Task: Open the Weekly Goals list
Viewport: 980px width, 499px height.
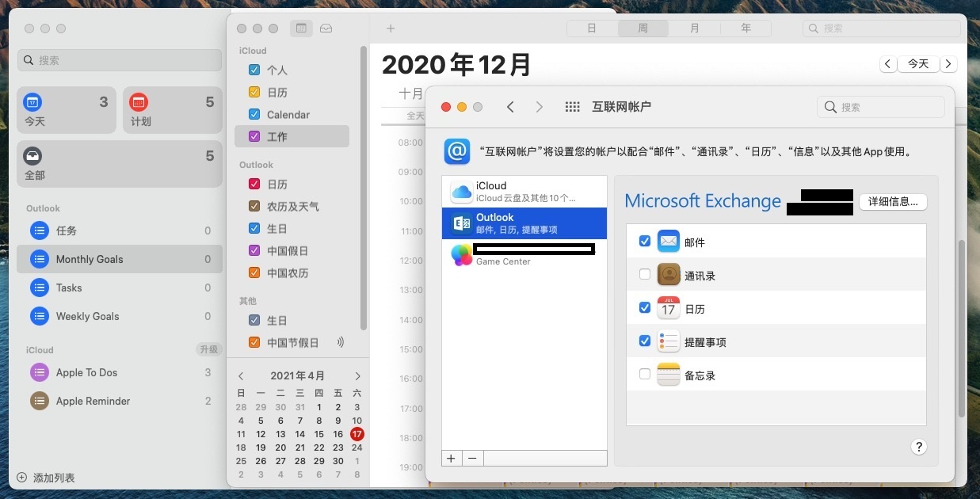Action: 120,316
